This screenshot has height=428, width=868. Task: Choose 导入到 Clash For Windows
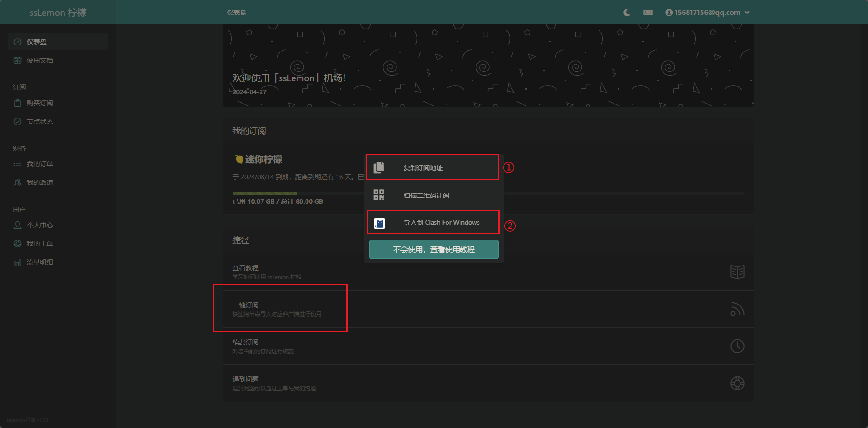coord(433,222)
